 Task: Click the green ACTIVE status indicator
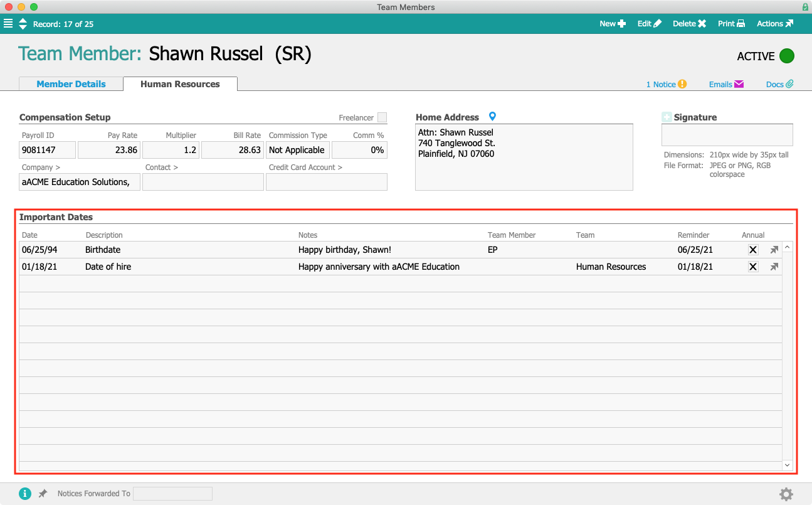786,56
